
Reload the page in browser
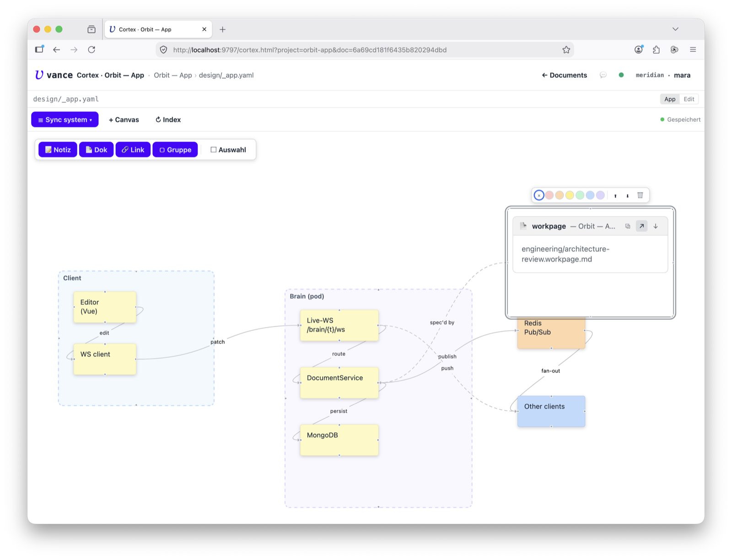91,49
